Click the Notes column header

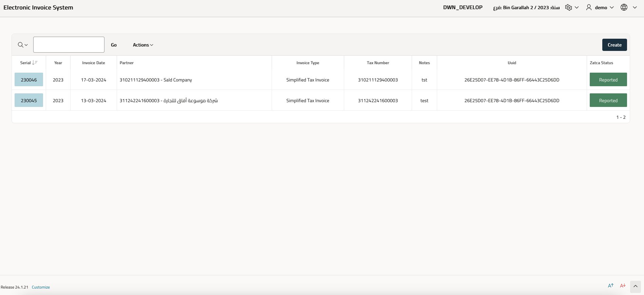point(424,63)
